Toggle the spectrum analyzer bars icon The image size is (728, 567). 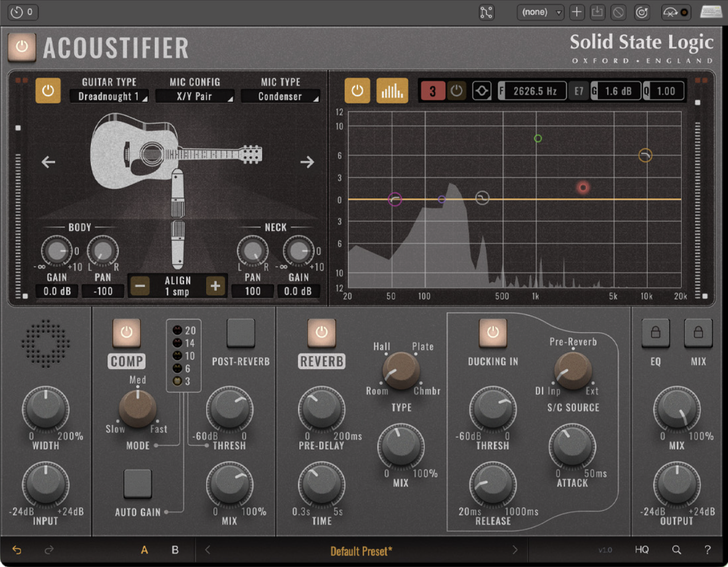[x=392, y=90]
